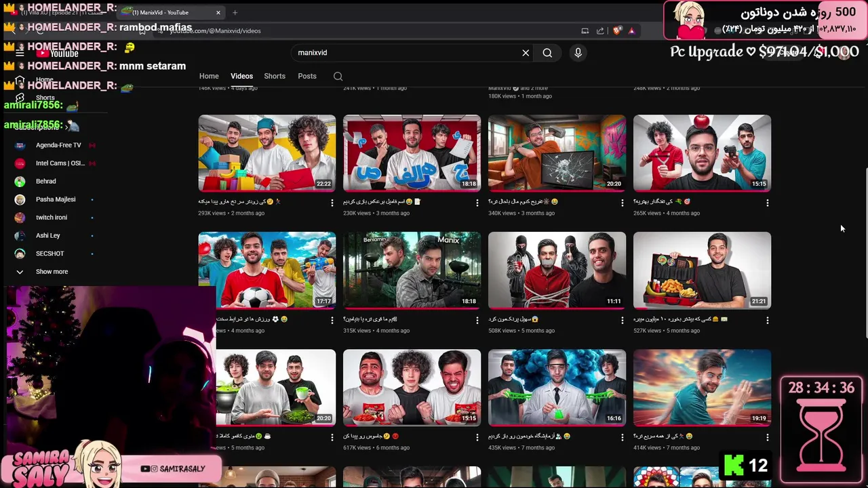Go to twitch ironi subscription
This screenshot has height=488, width=868.
click(52, 218)
